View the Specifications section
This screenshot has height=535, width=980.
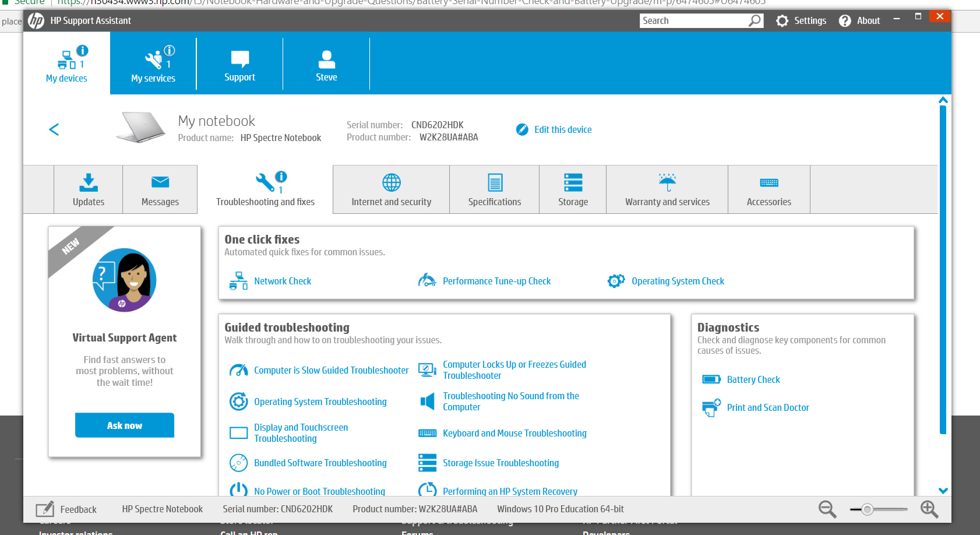495,189
